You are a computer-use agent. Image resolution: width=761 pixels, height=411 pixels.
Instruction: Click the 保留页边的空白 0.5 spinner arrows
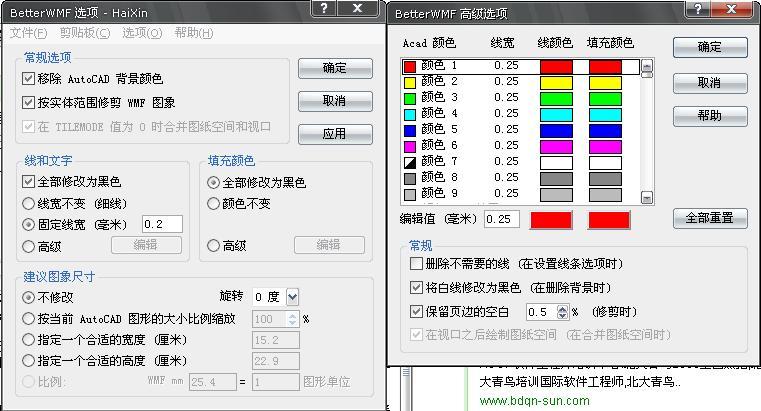click(x=562, y=312)
